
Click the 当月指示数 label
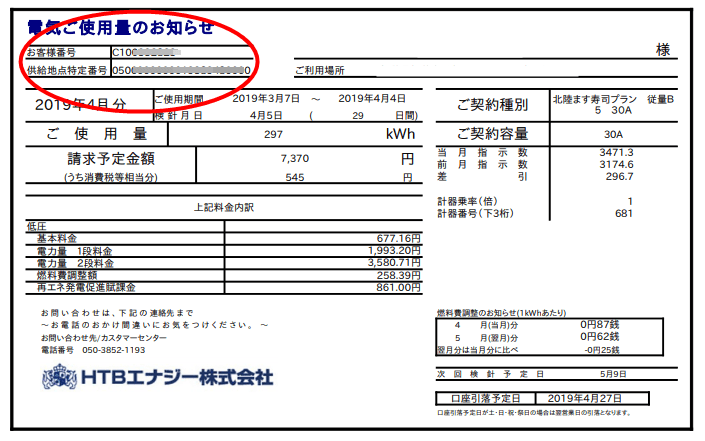(x=482, y=152)
